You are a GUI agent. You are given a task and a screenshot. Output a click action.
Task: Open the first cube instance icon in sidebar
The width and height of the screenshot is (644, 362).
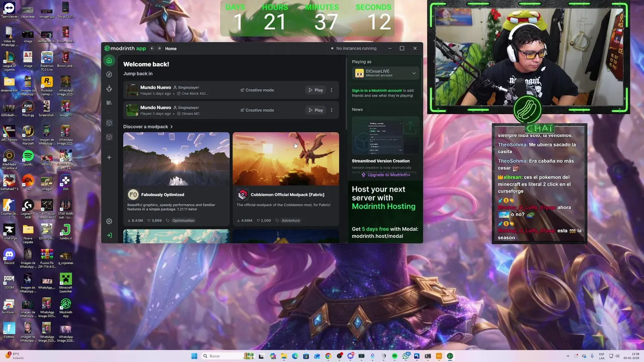click(109, 123)
